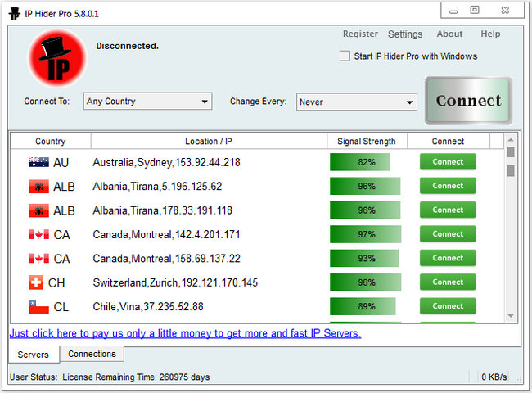
Task: Switch to the Connections tab
Action: tap(92, 354)
